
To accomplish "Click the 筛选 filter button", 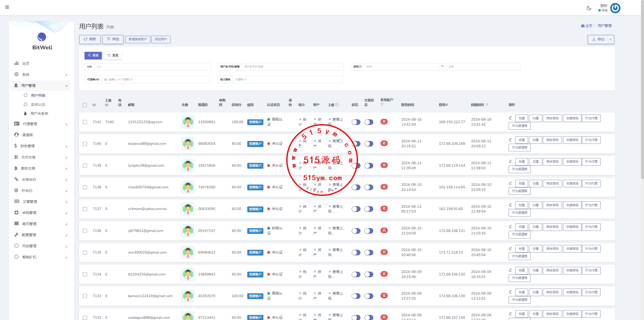I will point(113,39).
